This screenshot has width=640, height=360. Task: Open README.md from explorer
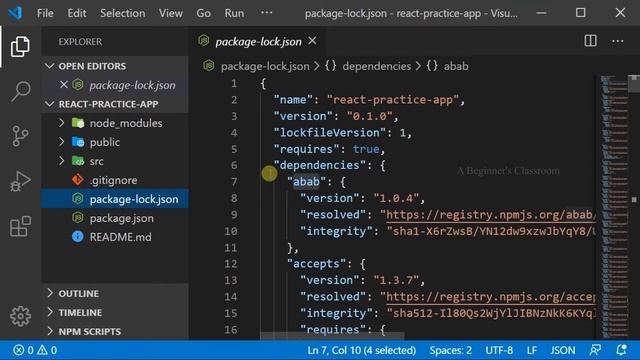click(x=115, y=237)
